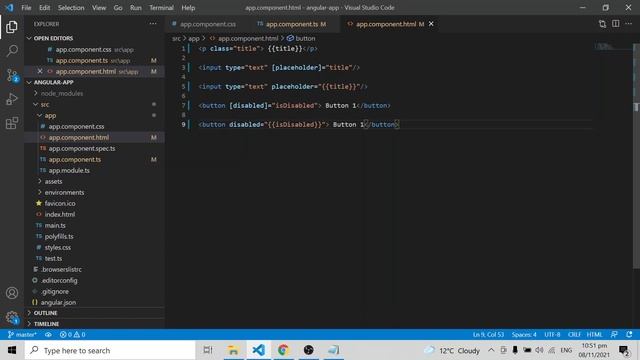Collapse the Open Editors section
Viewport: 640px width, 360px height.
pos(53,38)
